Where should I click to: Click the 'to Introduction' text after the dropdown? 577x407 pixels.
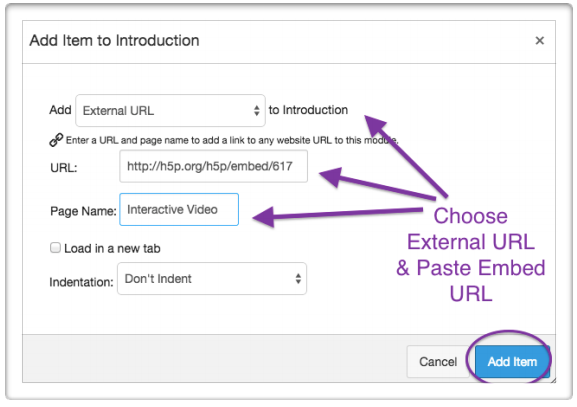click(x=308, y=110)
